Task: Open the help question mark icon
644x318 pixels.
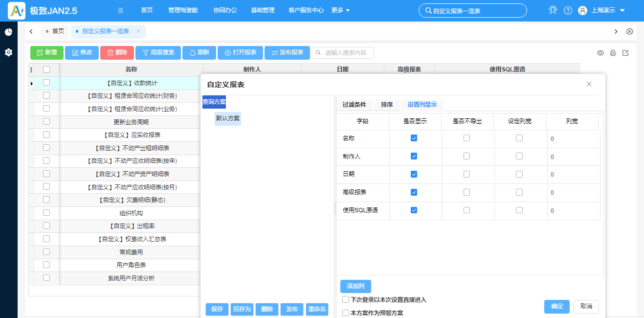Action: [x=567, y=10]
